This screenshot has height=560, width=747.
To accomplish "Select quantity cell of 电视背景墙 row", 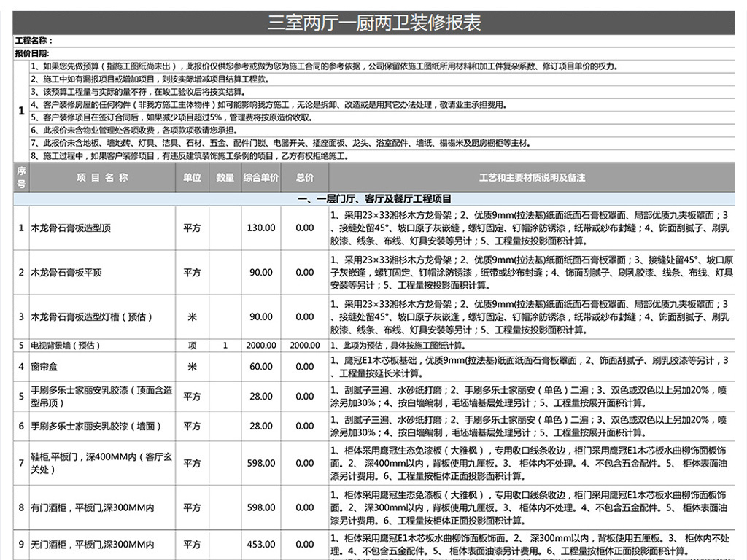I will 225,346.
